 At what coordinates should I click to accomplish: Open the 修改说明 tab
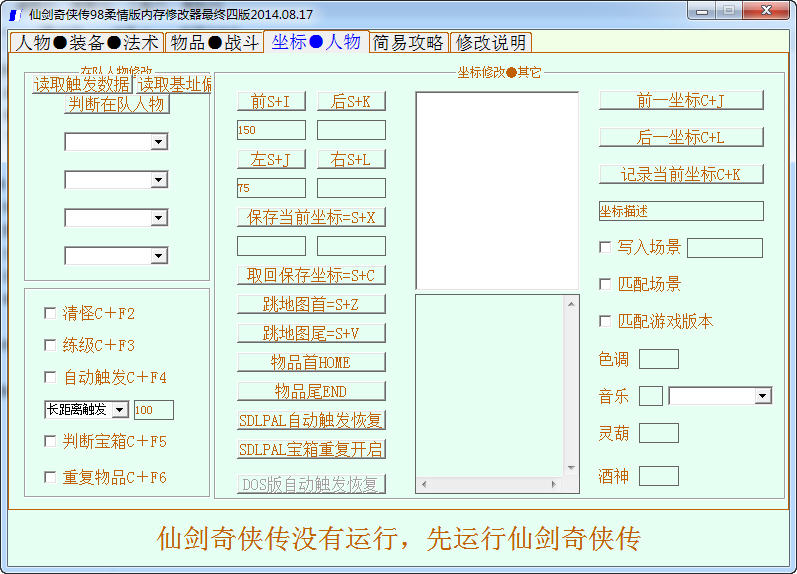pyautogui.click(x=491, y=43)
